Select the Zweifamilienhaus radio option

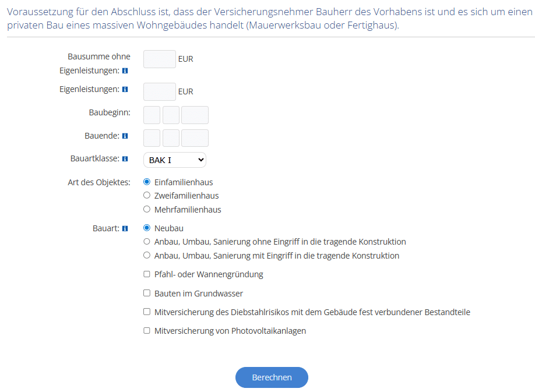point(147,196)
